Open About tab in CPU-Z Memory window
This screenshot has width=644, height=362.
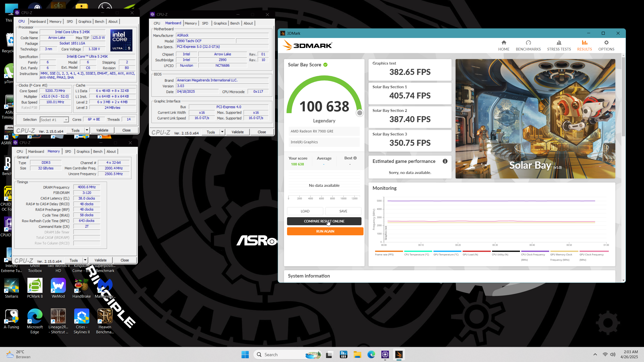point(111,152)
